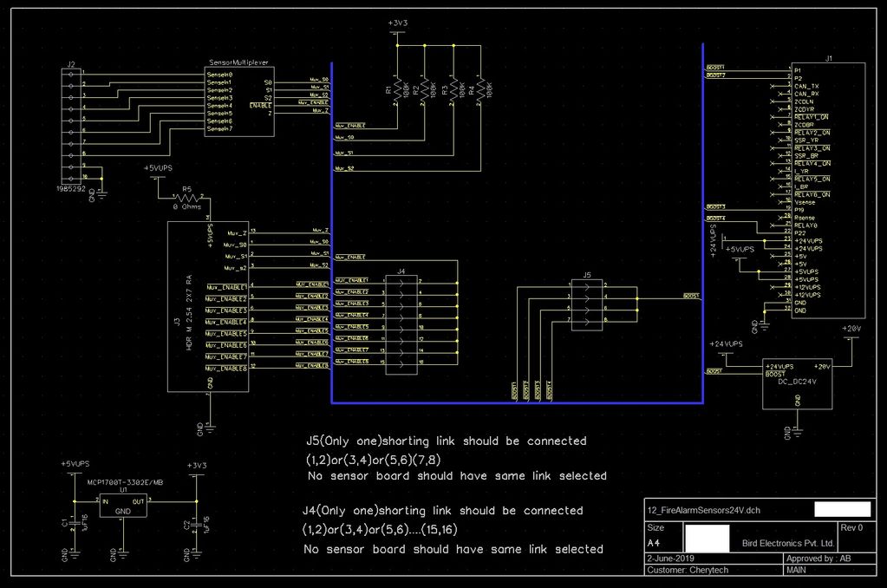Click the Rsense pin label

[805, 218]
